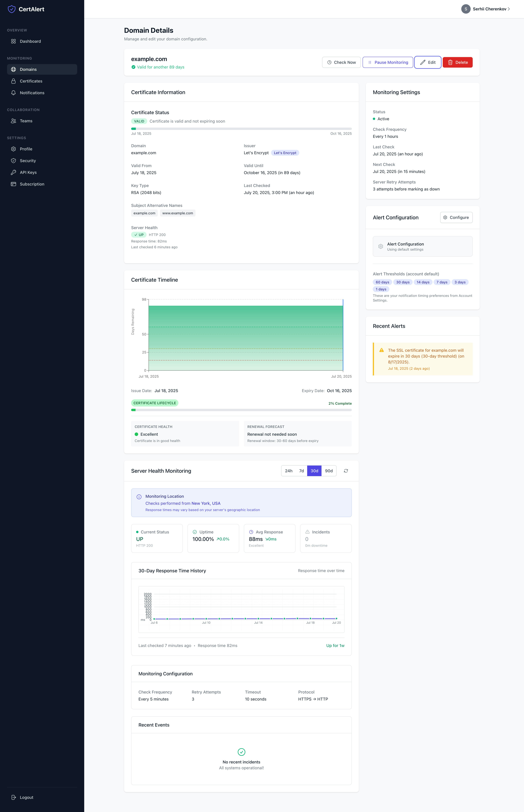
Task: Click the API Keys key icon
Action: (x=14, y=172)
